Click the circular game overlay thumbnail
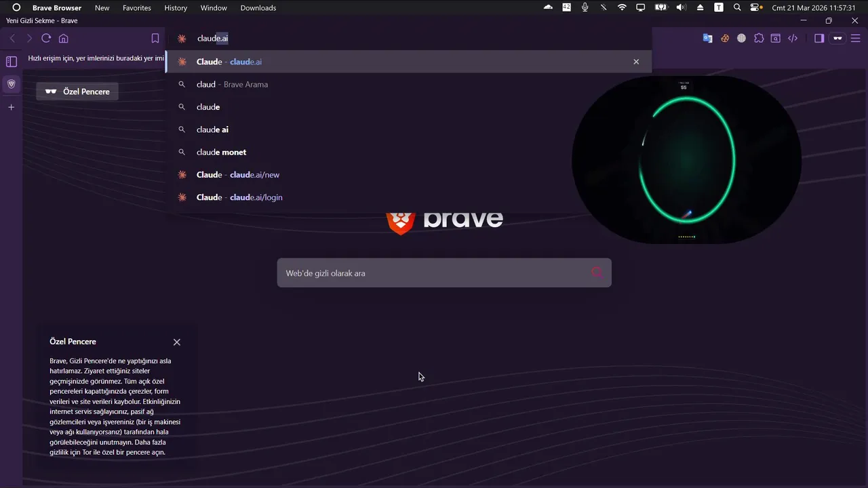 coord(686,161)
